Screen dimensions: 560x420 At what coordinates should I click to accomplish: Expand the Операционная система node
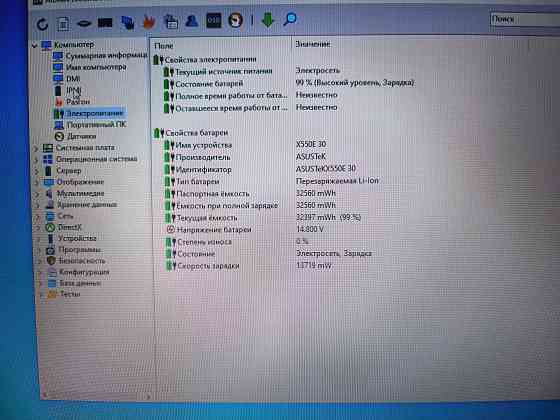pyautogui.click(x=36, y=160)
